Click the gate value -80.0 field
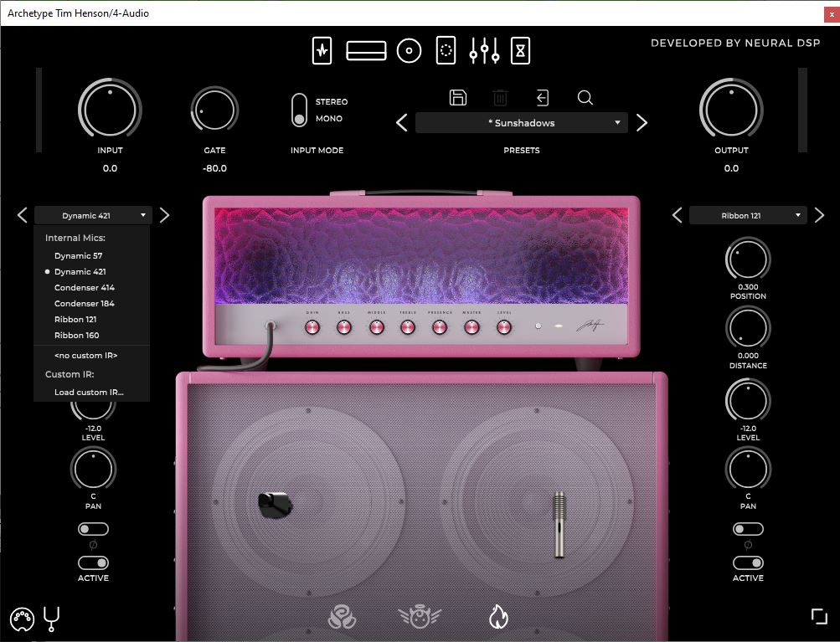The image size is (840, 642). click(x=214, y=168)
